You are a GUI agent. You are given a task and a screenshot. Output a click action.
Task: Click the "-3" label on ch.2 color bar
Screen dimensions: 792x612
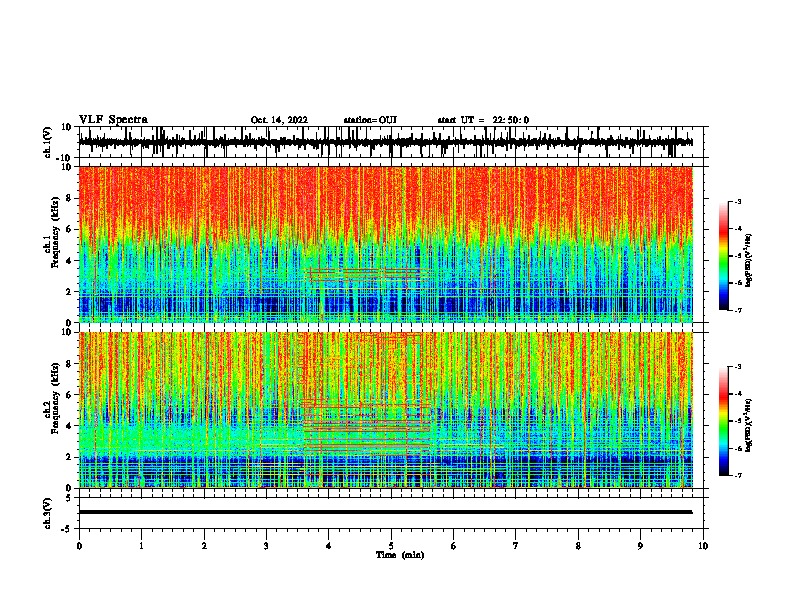[x=738, y=367]
